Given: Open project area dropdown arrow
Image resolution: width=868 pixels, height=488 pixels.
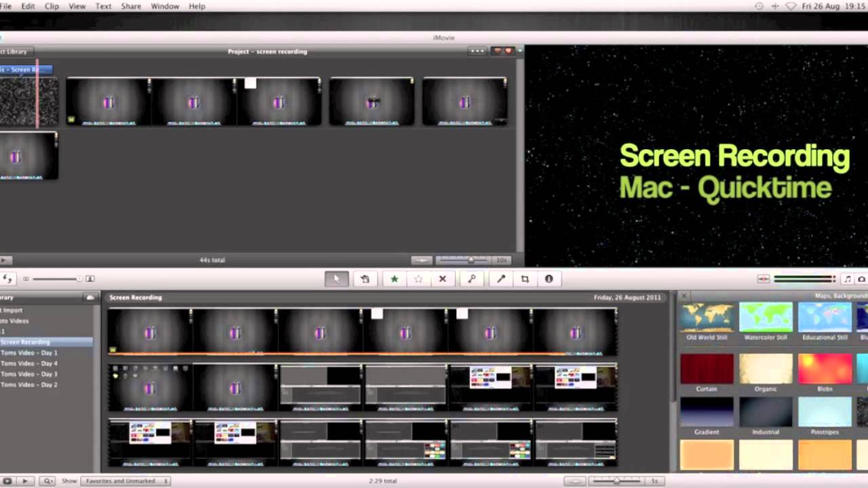Looking at the screenshot, I should coord(520,51).
